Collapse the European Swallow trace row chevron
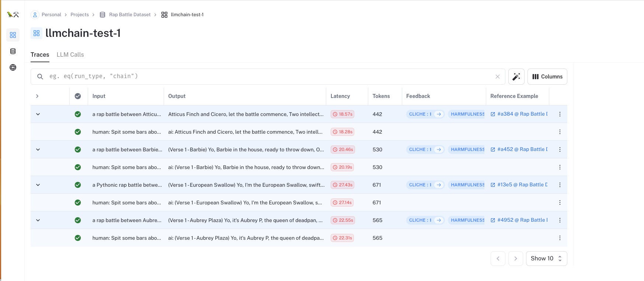Screen dimensions: 644x281 [x=38, y=185]
